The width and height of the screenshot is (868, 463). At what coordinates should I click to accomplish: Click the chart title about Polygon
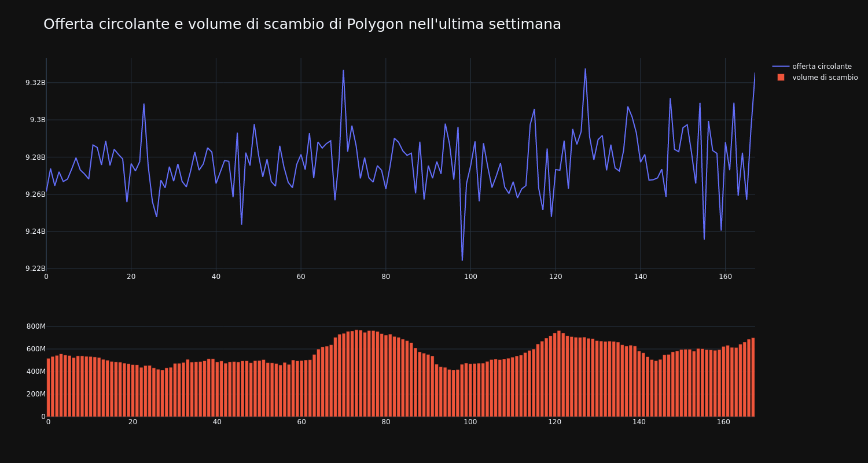pos(302,24)
